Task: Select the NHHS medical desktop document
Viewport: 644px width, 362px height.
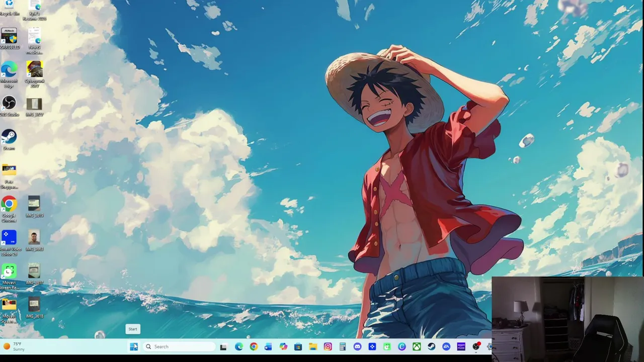Action: pos(34,41)
